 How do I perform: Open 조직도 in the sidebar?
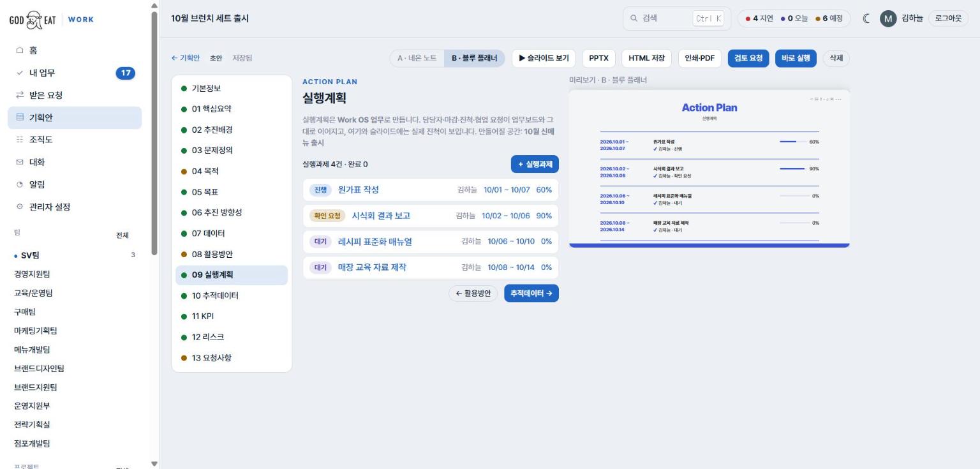point(75,140)
